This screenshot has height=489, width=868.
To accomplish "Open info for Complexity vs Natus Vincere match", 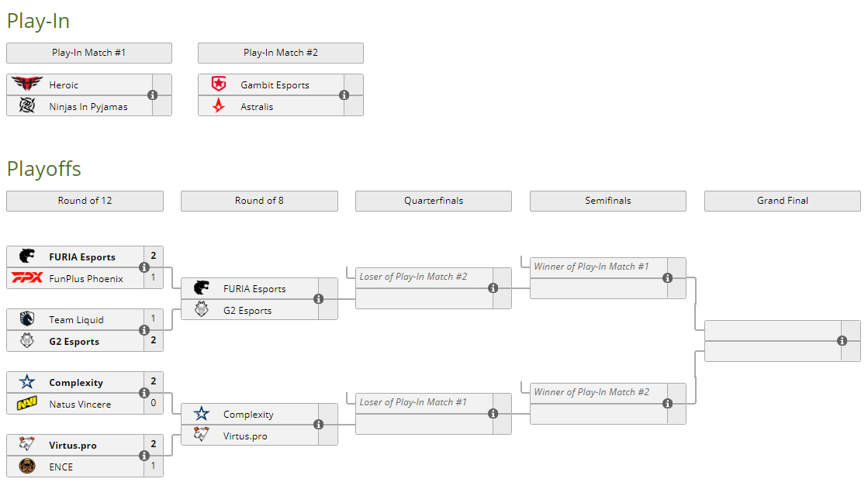I will tap(144, 393).
